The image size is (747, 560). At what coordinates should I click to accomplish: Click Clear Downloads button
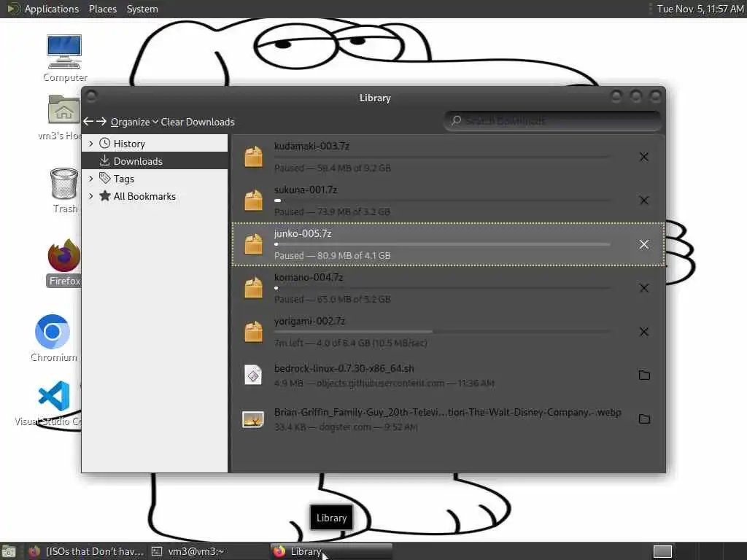click(x=197, y=122)
